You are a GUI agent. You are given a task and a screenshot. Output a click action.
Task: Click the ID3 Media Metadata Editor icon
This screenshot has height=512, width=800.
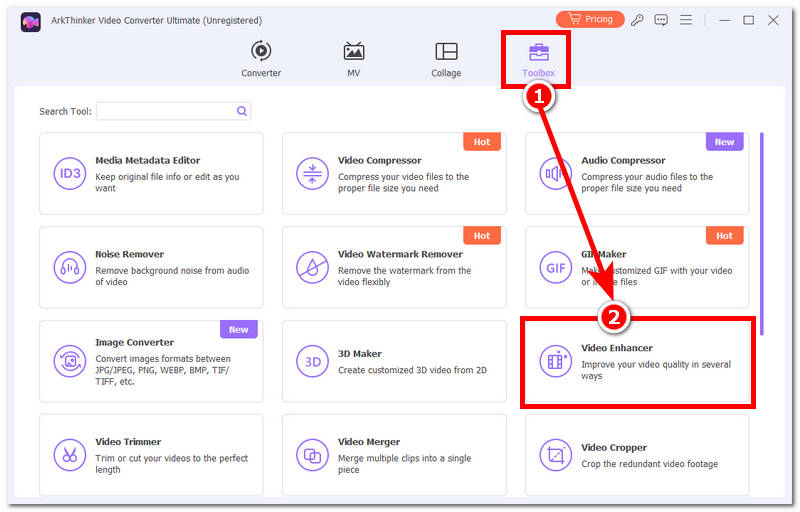tap(70, 173)
